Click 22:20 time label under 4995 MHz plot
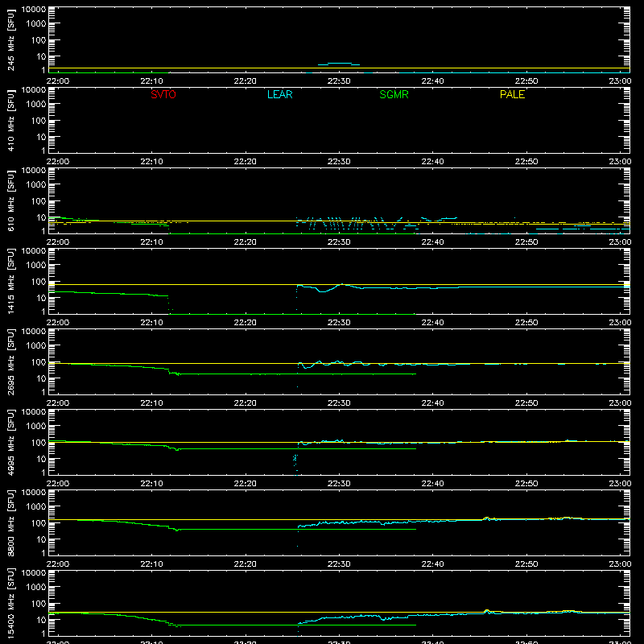Viewport: 644px width, 644px height. point(246,484)
